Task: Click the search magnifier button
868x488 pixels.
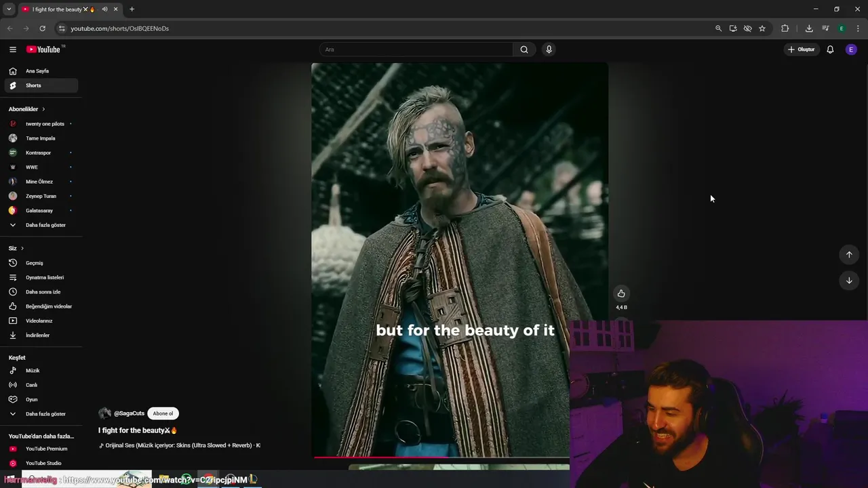Action: 524,49
